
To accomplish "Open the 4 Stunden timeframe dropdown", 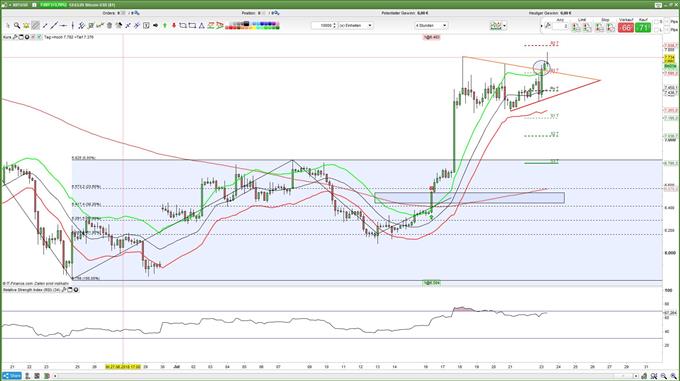I will [431, 26].
